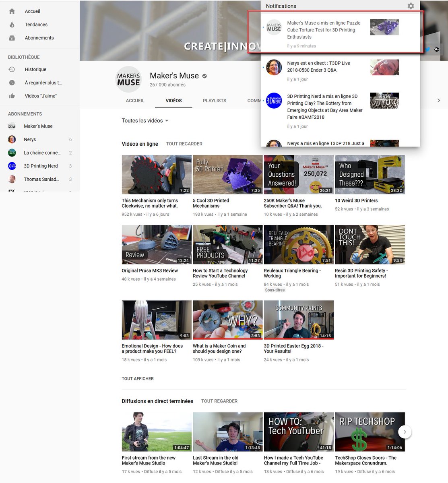Viewport: 448px width, 483px height.
Task: Open notification settings gear icon
Action: coord(411,6)
